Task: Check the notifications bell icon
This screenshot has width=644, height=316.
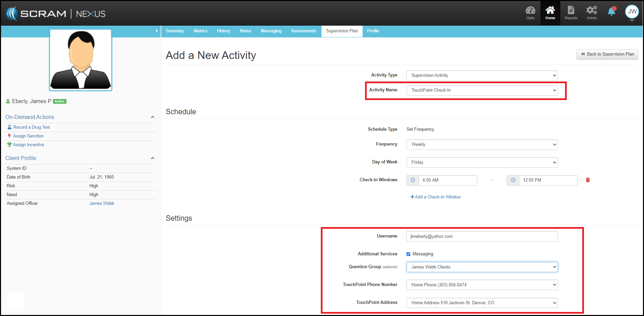Action: [x=611, y=12]
